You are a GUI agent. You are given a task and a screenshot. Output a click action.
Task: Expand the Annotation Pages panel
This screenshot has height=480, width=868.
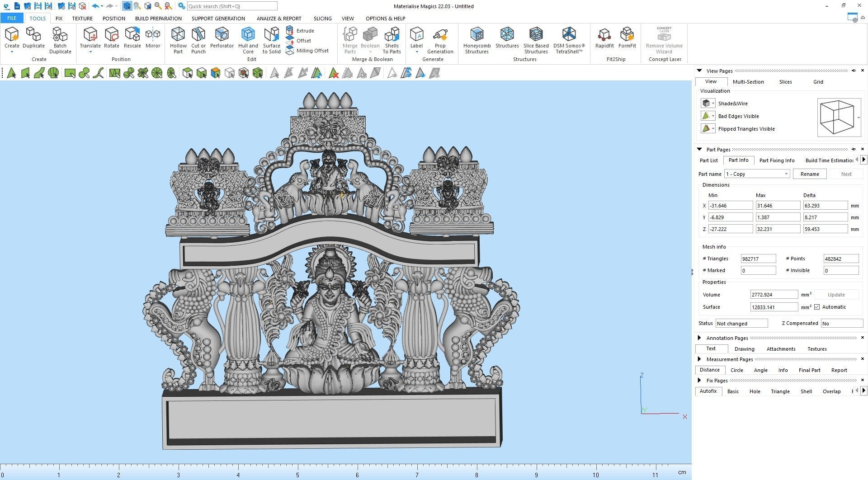tap(699, 338)
